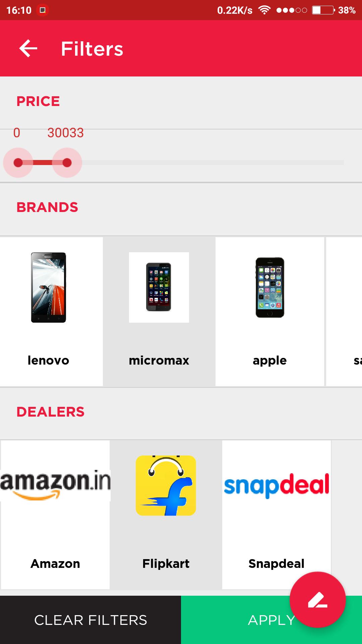362x644 pixels.
Task: Toggle the lenovo brand filter
Action: click(48, 361)
